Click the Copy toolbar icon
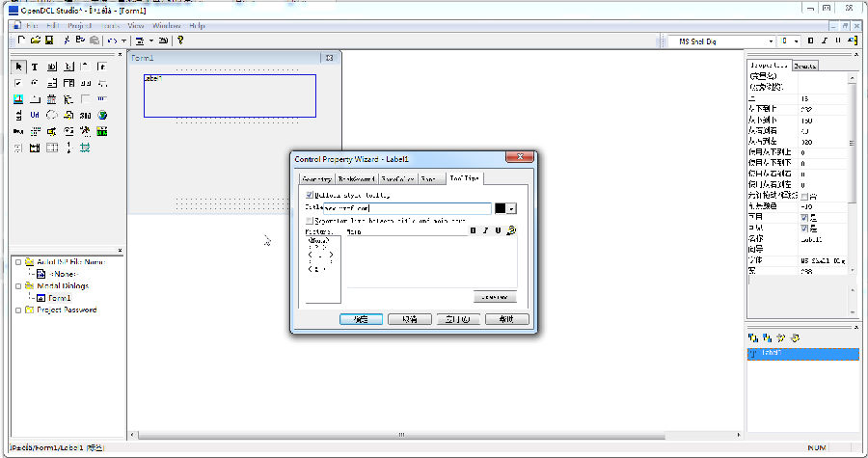 (x=80, y=40)
